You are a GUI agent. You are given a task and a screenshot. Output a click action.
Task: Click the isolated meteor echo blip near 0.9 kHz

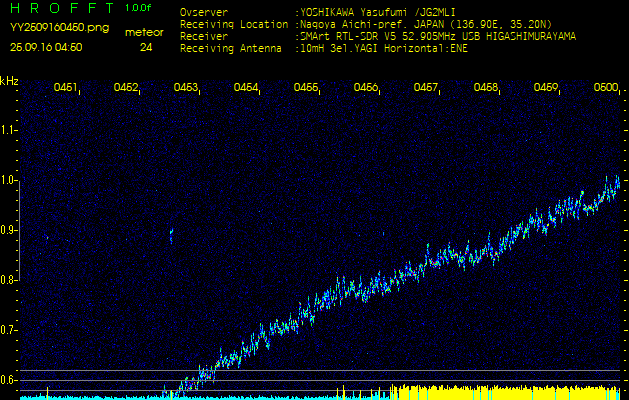coord(171,235)
